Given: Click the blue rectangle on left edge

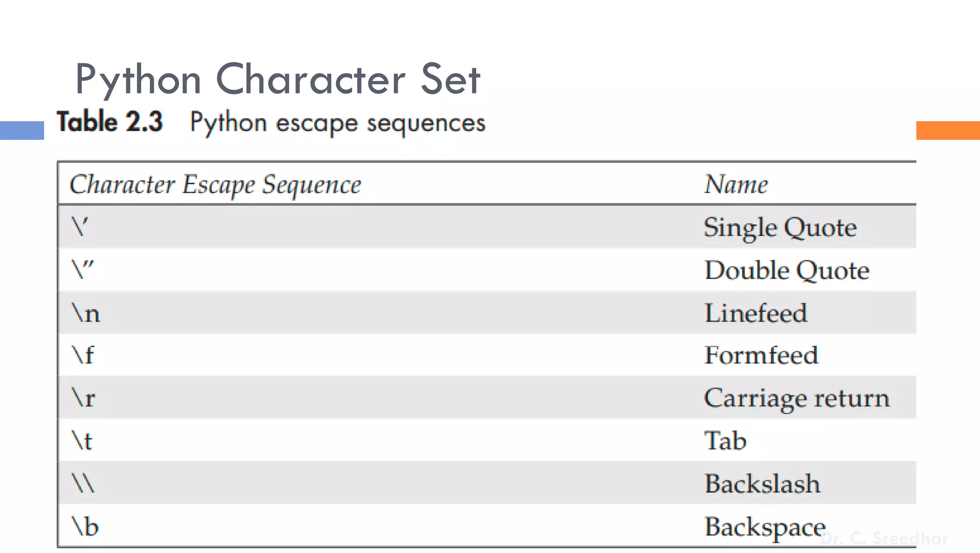Looking at the screenshot, I should (x=22, y=130).
